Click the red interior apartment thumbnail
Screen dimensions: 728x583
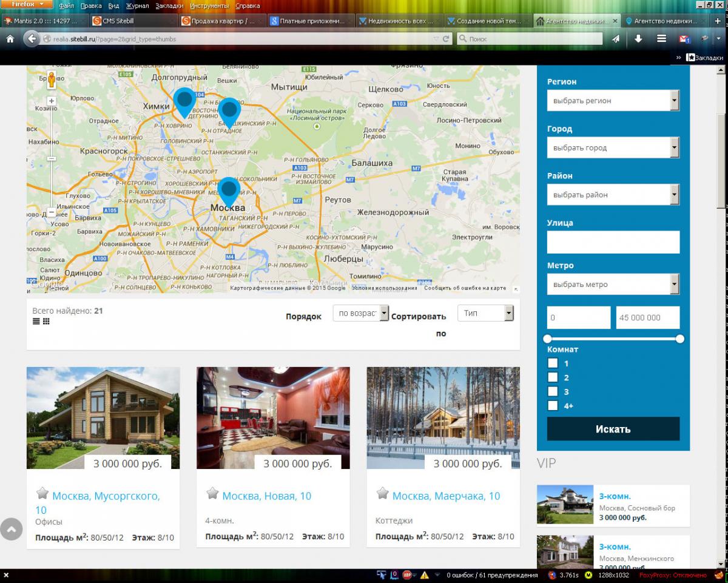273,418
